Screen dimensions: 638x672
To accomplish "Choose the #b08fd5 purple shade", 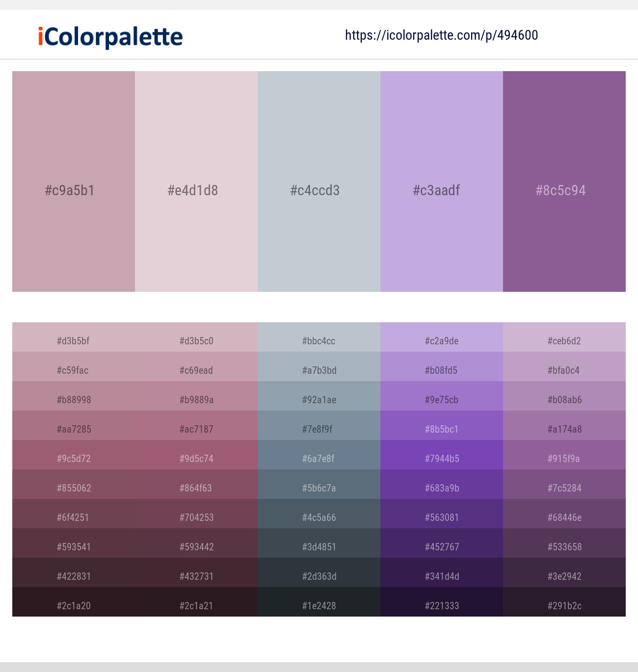I will [x=442, y=366].
